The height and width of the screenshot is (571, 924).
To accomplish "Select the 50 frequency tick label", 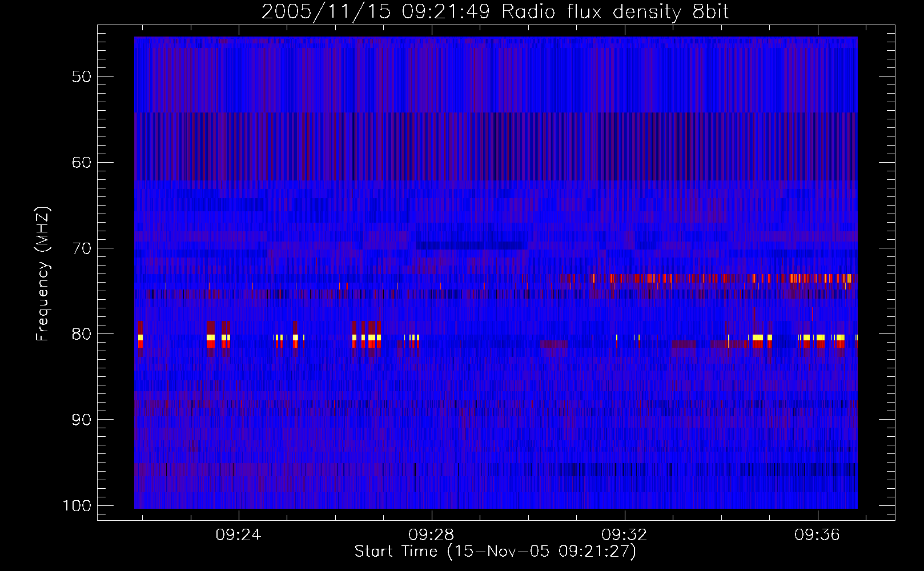I will click(x=82, y=77).
